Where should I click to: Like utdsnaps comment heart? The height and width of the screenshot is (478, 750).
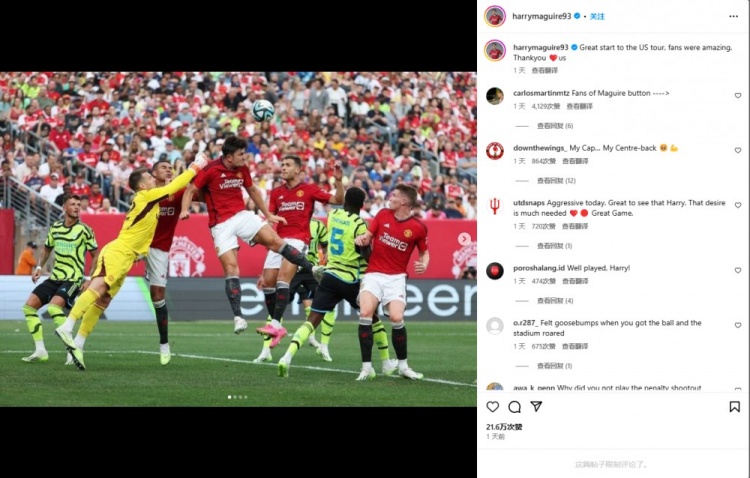tap(738, 205)
